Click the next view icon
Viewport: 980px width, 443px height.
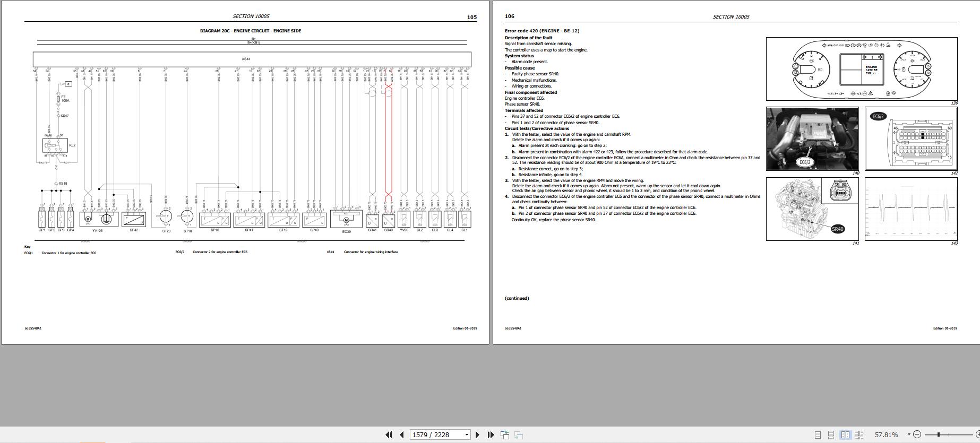point(518,435)
